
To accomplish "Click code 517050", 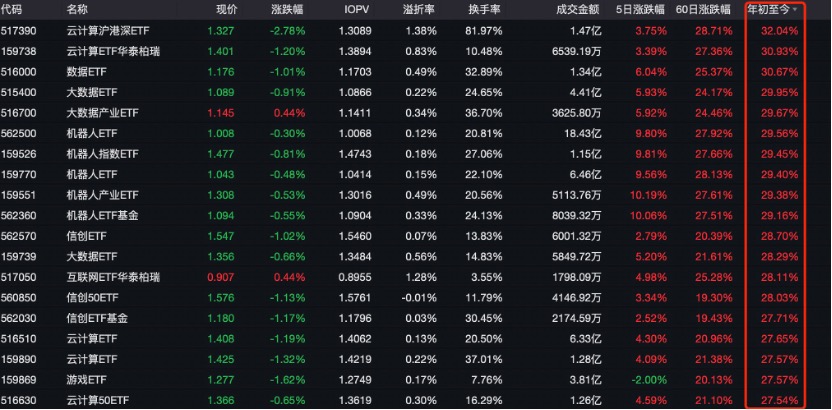I will tap(18, 277).
